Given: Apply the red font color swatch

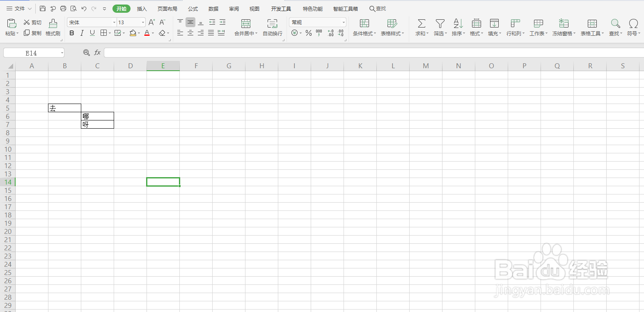Looking at the screenshot, I should [x=147, y=33].
